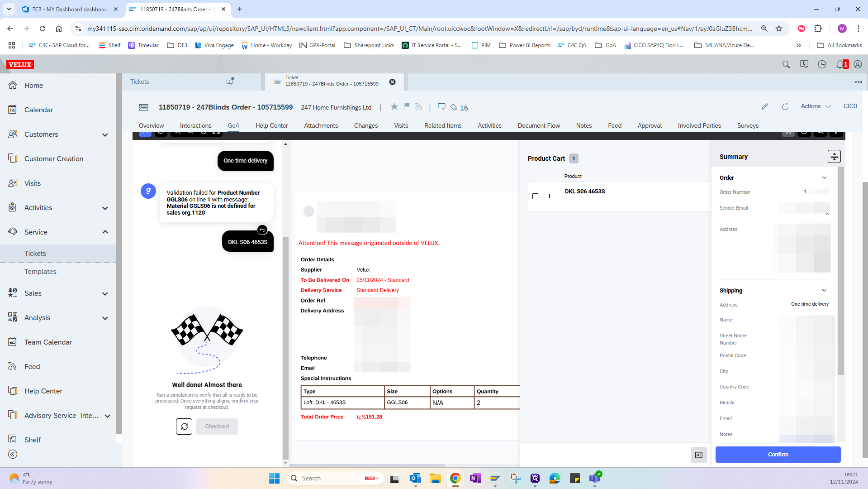The image size is (868, 489).
Task: Click the Summary panel vertical scrollbar
Action: tap(841, 271)
